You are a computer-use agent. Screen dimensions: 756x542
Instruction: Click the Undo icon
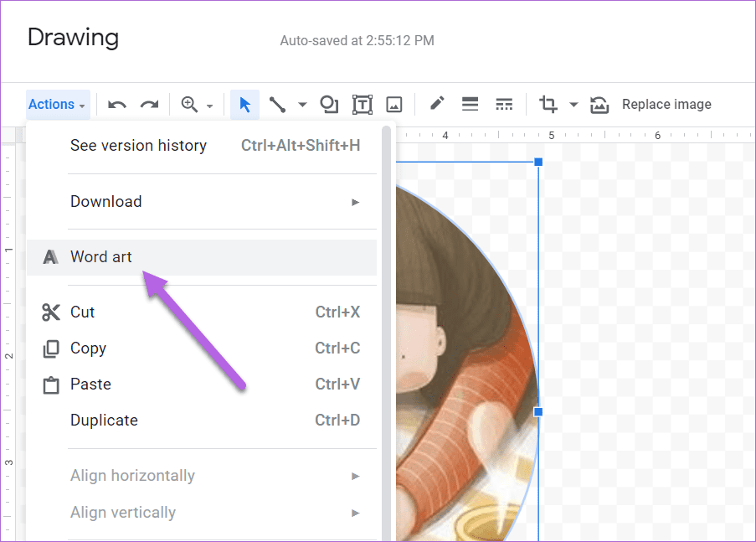(116, 104)
